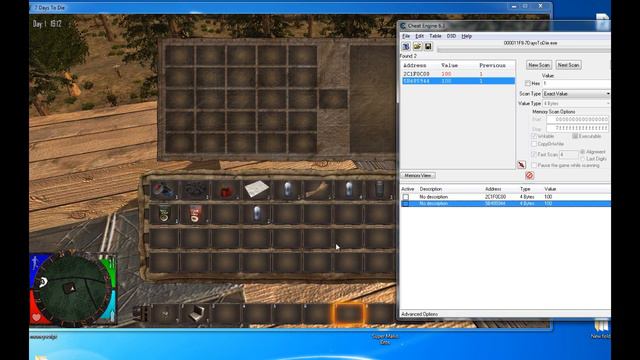Tick Active checkbox in the highlighted address row

tap(406, 204)
